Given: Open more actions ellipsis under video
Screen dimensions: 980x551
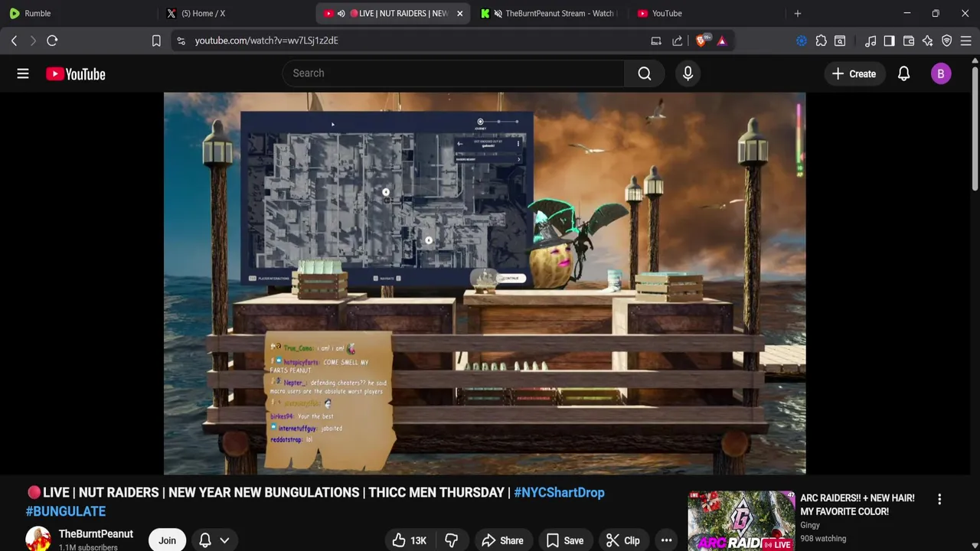Looking at the screenshot, I should (x=667, y=540).
